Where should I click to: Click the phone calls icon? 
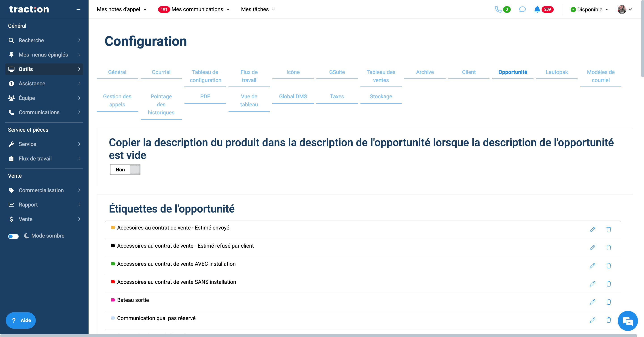(498, 9)
